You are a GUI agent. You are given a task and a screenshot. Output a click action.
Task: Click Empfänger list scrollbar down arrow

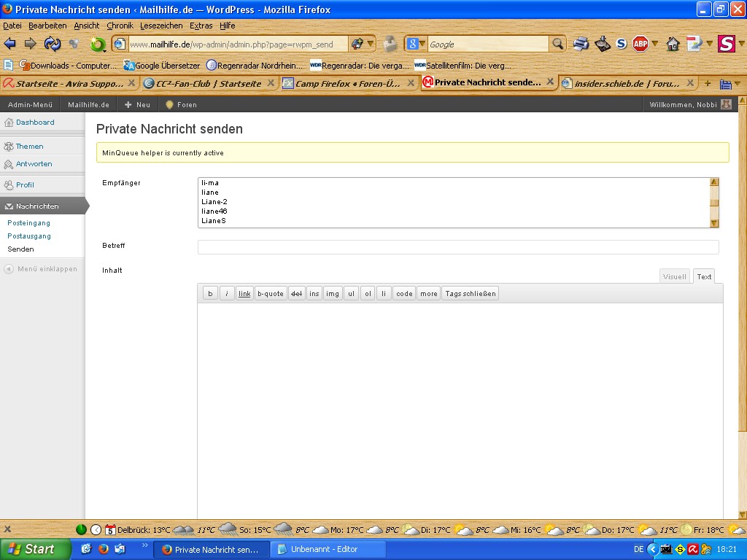point(714,223)
